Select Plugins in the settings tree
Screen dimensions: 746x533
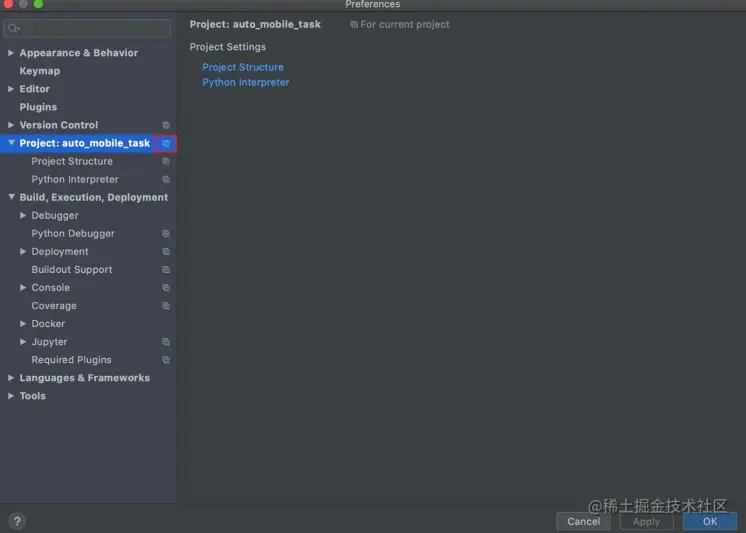(x=38, y=107)
